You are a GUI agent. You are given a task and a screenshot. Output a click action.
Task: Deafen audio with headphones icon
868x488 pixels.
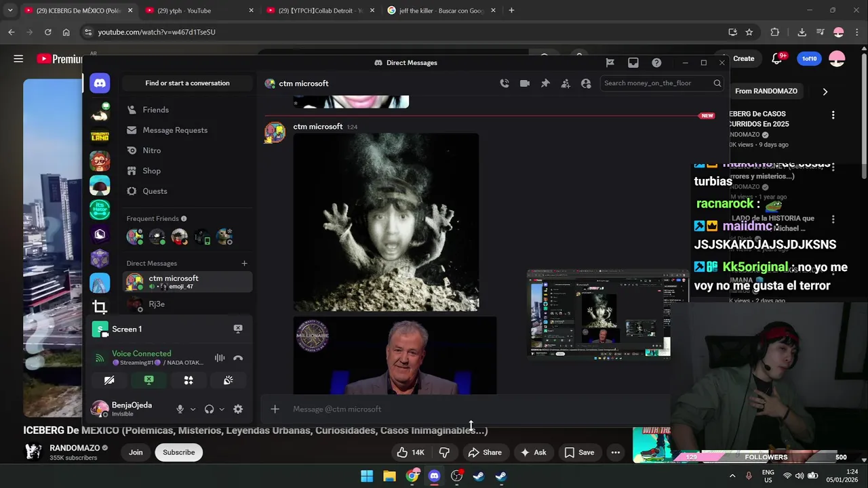(209, 409)
